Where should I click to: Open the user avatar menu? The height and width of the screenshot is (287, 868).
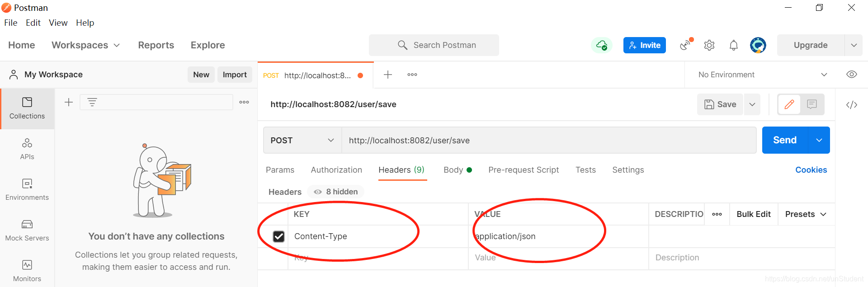pos(758,45)
